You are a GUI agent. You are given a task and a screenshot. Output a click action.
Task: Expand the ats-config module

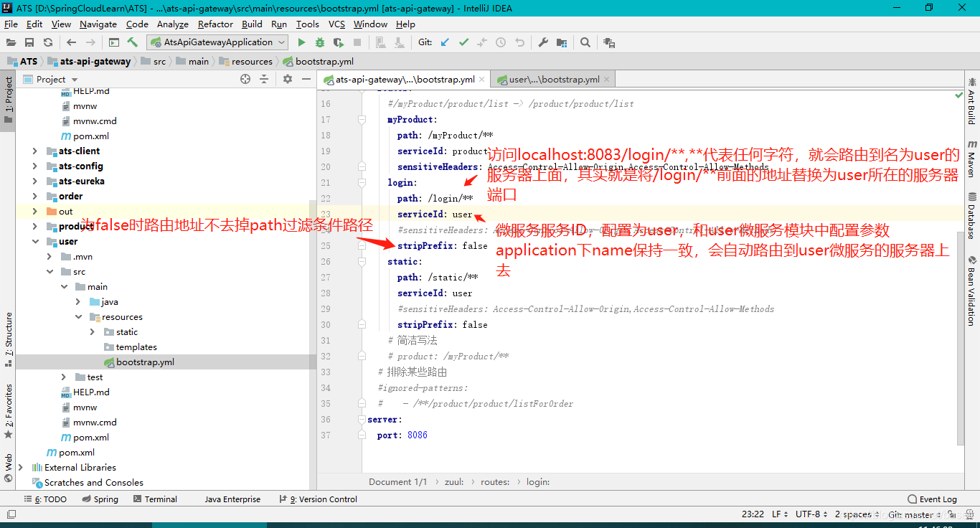pyautogui.click(x=34, y=166)
